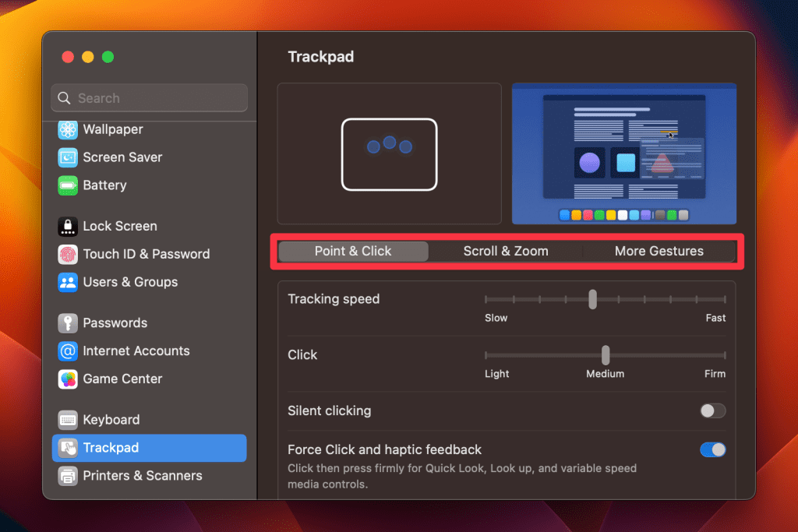Open the Lock Screen padlock icon
Image resolution: width=798 pixels, height=532 pixels.
pos(68,227)
